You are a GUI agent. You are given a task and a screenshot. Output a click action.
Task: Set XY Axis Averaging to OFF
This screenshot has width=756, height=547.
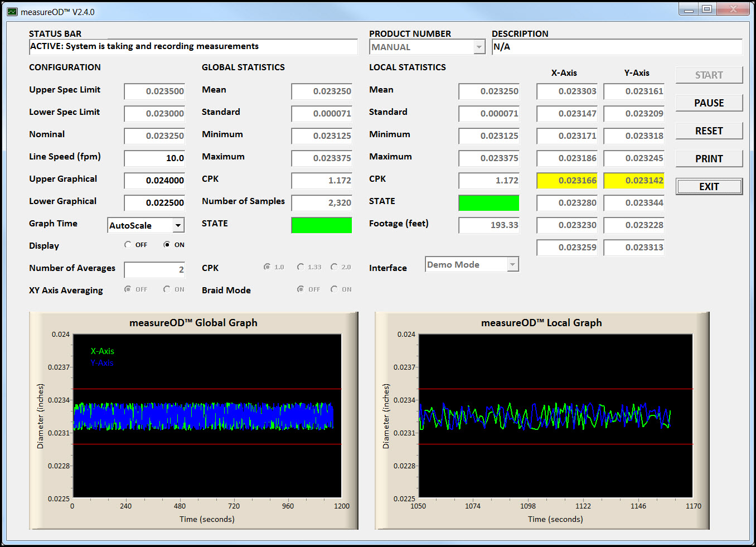pyautogui.click(x=128, y=289)
